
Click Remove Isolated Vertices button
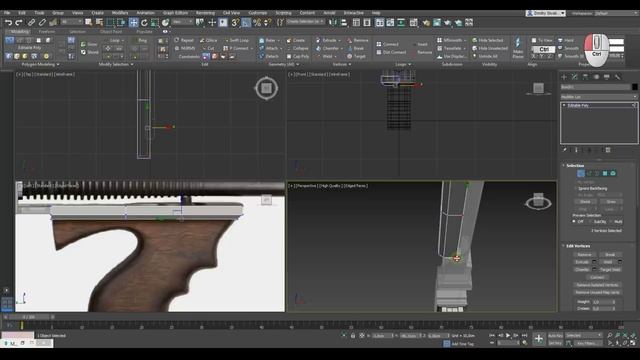597,285
